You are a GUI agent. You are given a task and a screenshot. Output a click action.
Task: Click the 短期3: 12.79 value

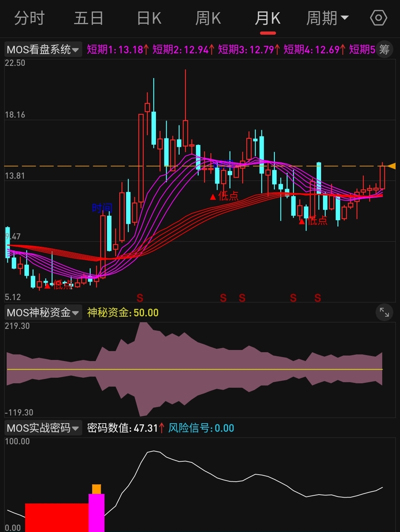249,49
